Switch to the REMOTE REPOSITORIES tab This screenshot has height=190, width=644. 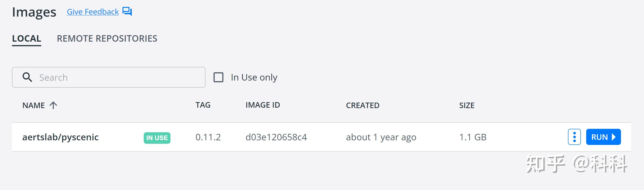(x=107, y=38)
